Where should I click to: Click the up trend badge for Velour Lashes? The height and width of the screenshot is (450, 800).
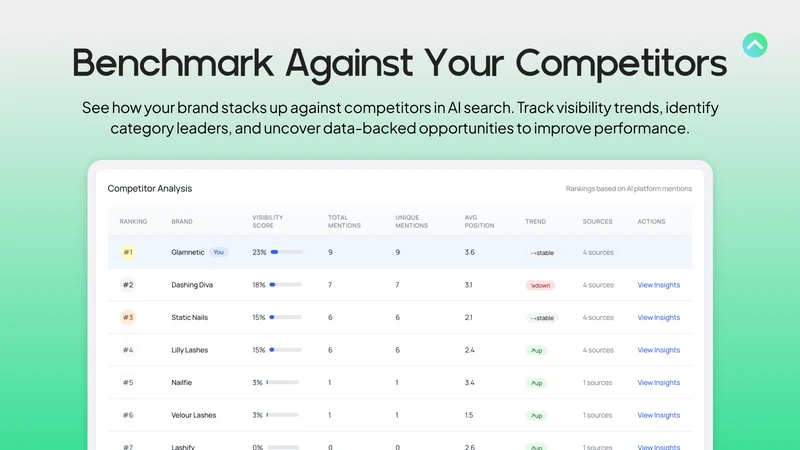[536, 416]
